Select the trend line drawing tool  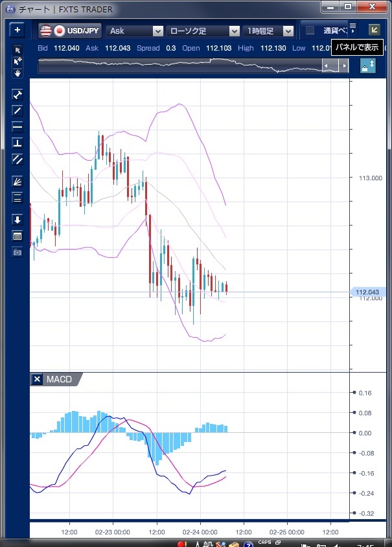[x=17, y=110]
